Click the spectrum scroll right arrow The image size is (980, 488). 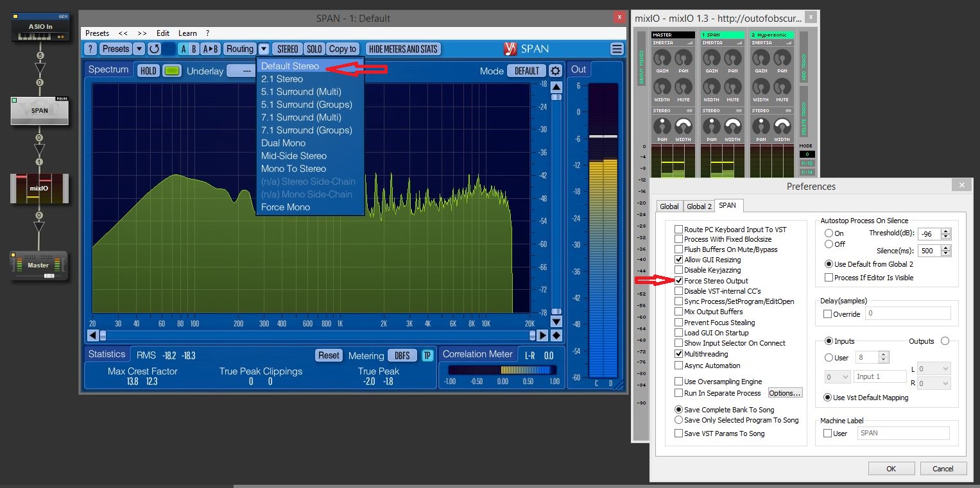(543, 335)
